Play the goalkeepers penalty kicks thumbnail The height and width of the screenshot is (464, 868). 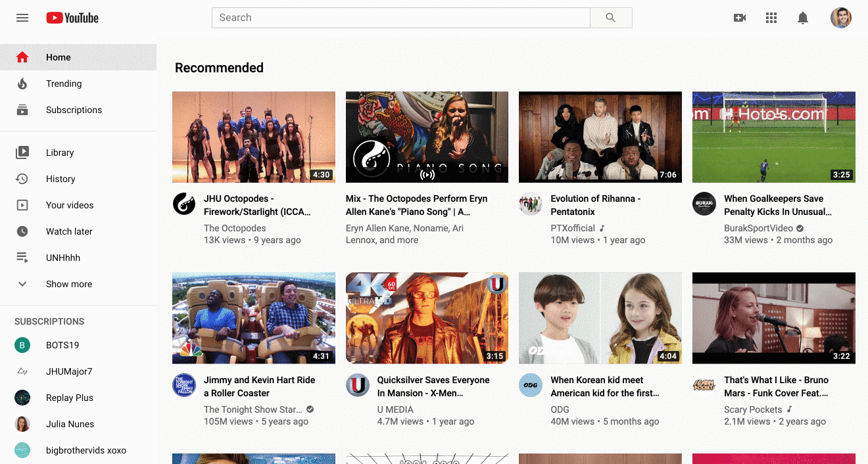[774, 137]
